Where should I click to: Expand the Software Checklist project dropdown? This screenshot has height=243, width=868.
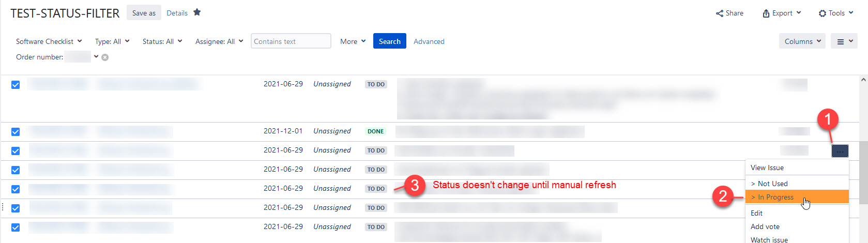pyautogui.click(x=49, y=41)
